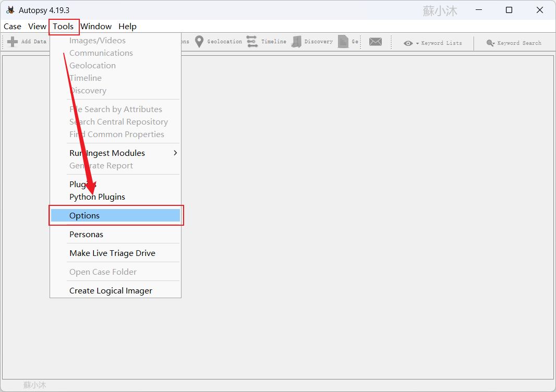
Task: Close the open Tools menu
Action: pyautogui.click(x=64, y=27)
